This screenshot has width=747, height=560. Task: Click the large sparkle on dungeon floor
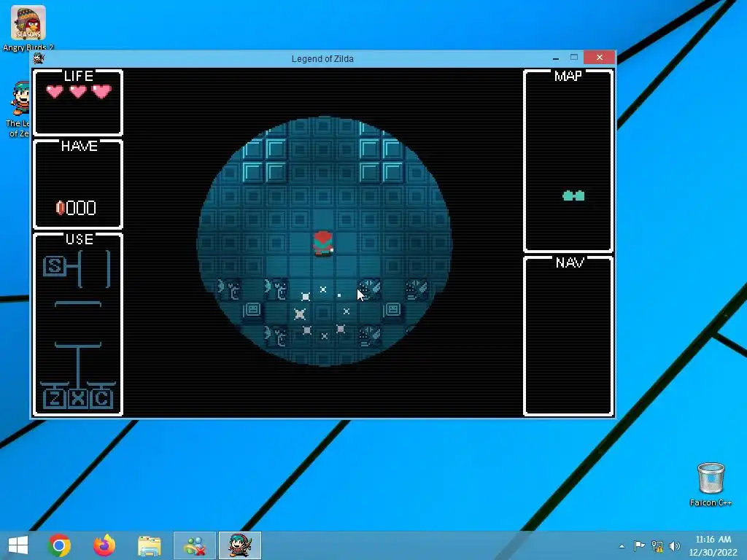click(300, 314)
